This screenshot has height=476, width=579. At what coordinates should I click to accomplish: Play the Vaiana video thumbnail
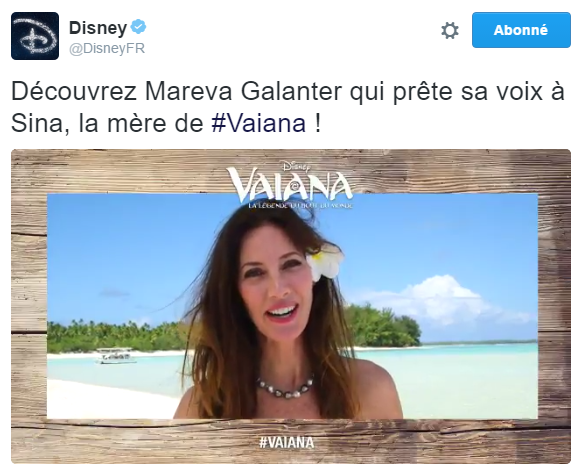tap(291, 306)
